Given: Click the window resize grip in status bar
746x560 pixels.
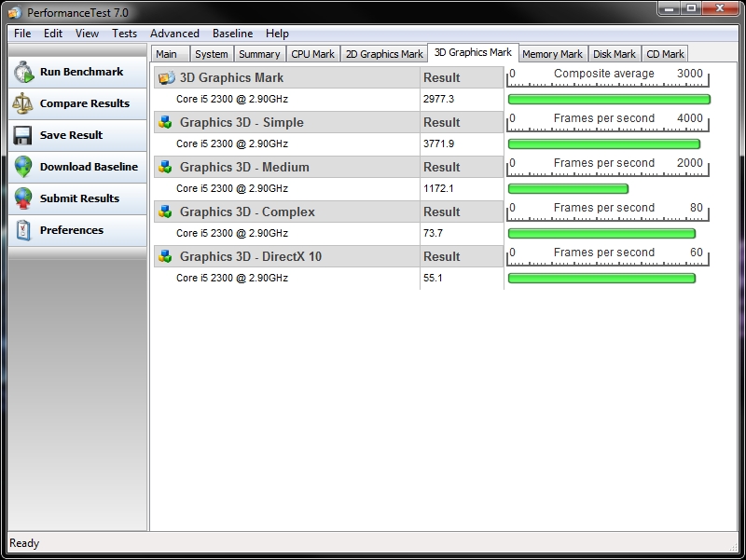Looking at the screenshot, I should click(x=733, y=547).
